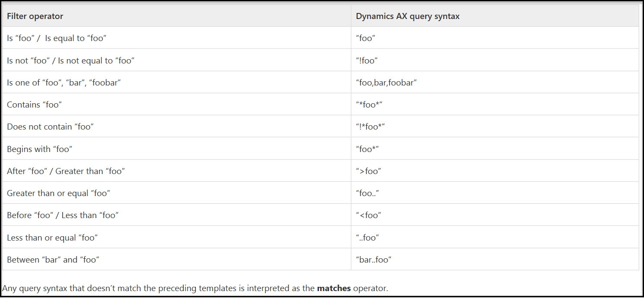
Task: Click the "foo.." syntax cell
Action: [x=365, y=193]
